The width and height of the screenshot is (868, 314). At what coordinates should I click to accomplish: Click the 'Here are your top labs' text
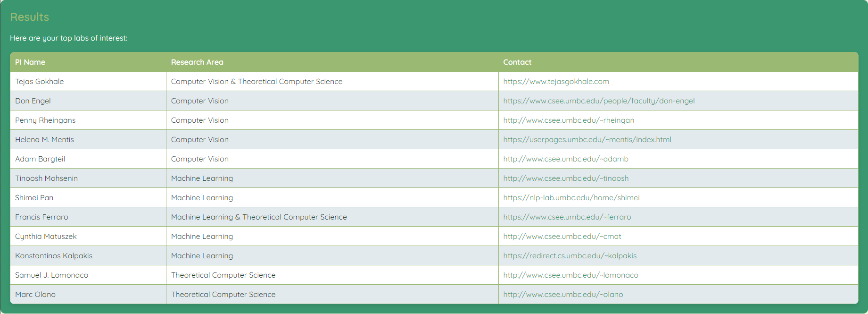click(69, 38)
